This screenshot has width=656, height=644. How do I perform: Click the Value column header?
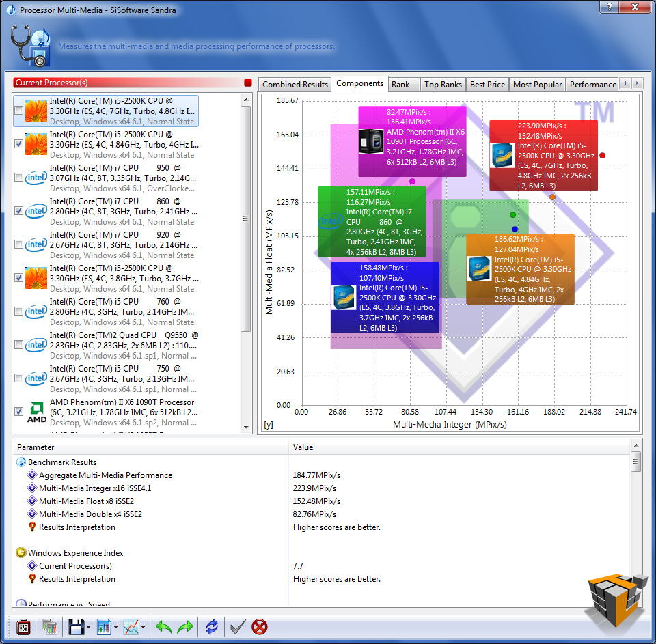[x=459, y=447]
